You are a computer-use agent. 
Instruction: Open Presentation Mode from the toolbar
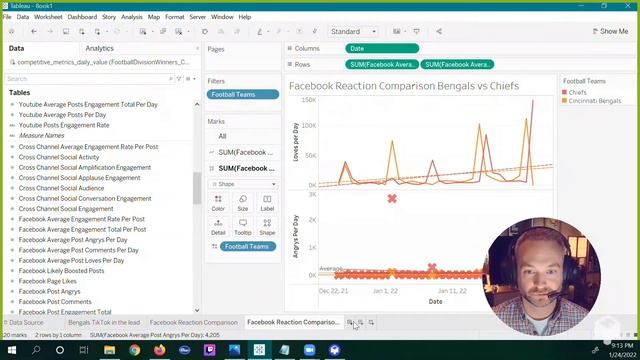(416, 31)
